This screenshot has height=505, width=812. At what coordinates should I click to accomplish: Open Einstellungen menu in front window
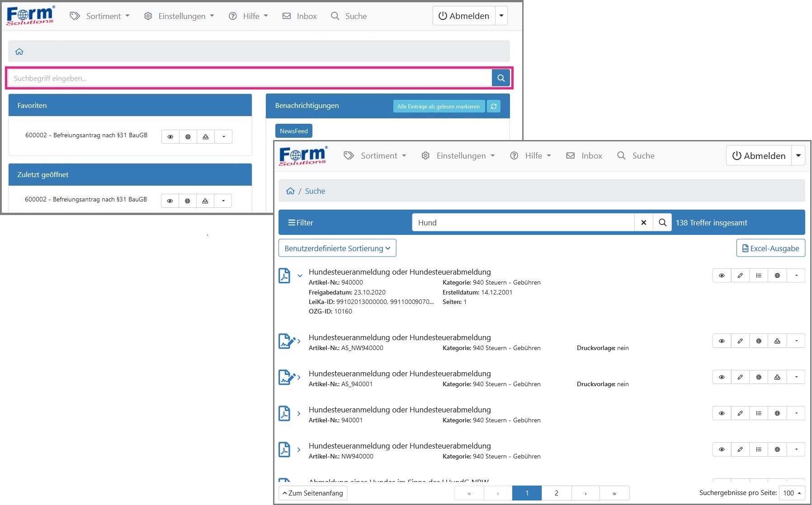(458, 156)
